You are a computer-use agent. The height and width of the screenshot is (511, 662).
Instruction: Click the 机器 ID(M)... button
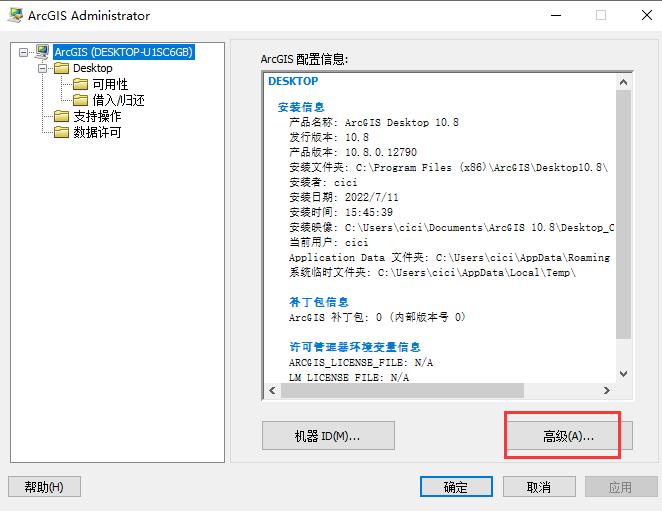point(328,435)
